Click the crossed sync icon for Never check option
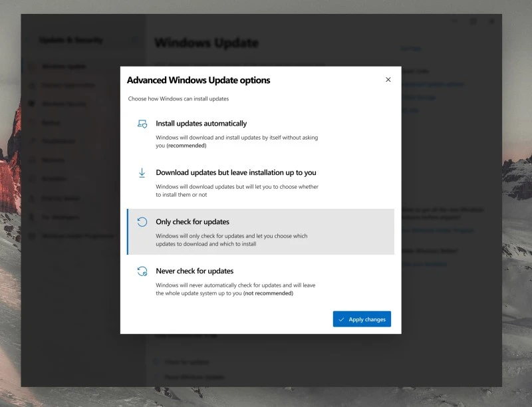532x407 pixels. pos(142,271)
